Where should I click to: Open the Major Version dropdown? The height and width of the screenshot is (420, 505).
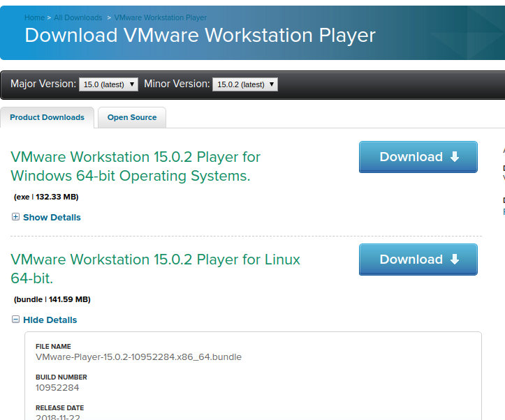pyautogui.click(x=108, y=84)
